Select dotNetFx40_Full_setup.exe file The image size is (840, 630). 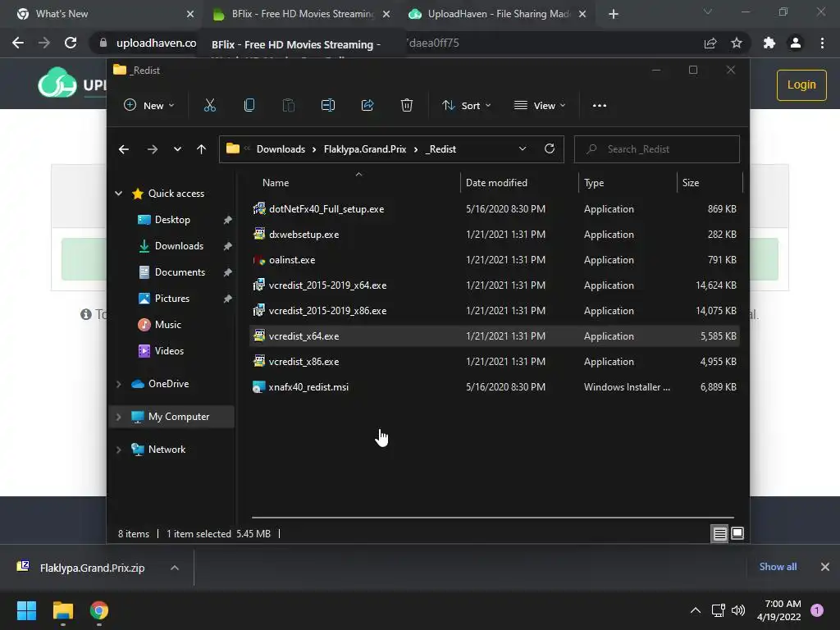tap(495, 209)
